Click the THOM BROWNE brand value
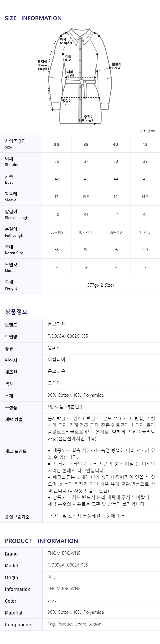This screenshot has height=644, width=160. (x=64, y=553)
